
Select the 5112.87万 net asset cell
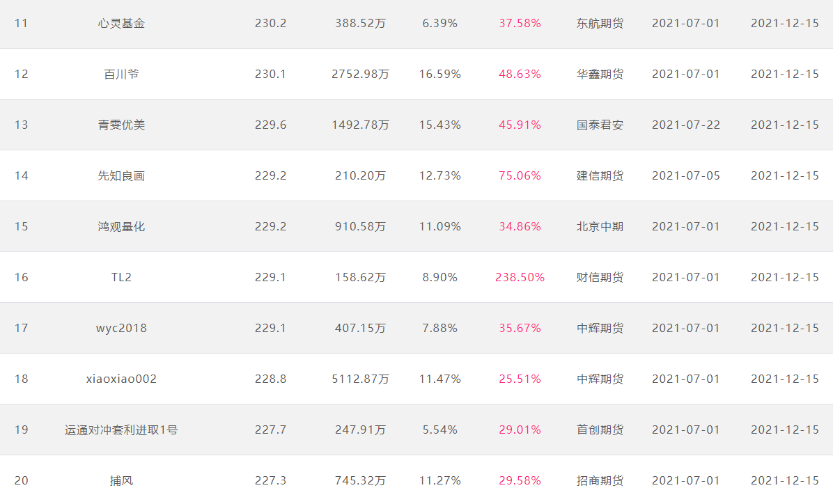click(360, 379)
